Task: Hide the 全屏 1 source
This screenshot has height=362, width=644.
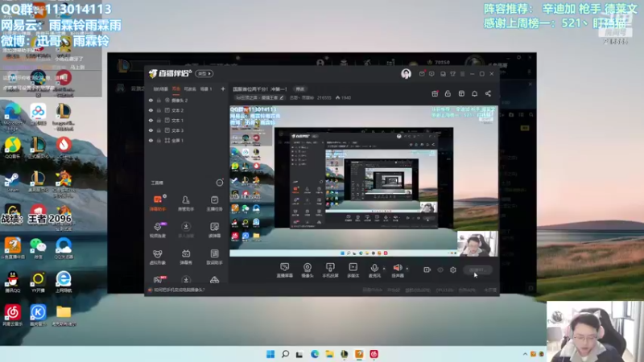Action: tap(151, 140)
